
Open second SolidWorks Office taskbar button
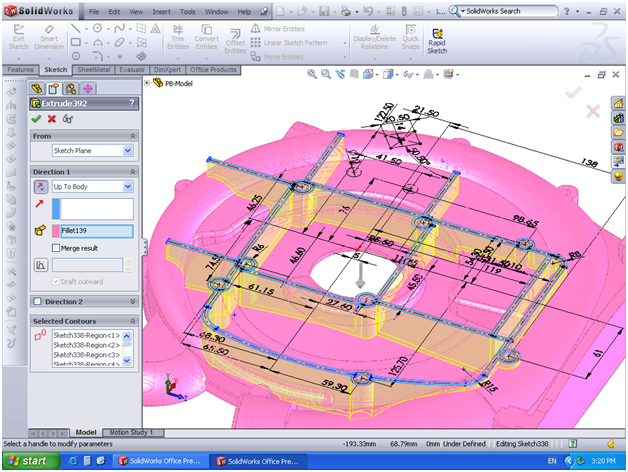259,461
